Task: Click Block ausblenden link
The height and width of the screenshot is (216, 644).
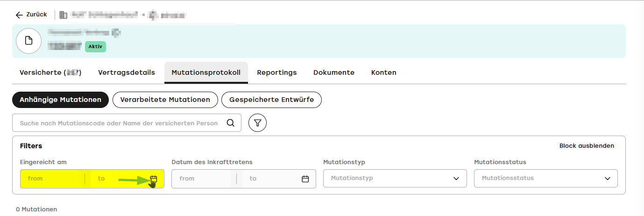Action: [587, 146]
